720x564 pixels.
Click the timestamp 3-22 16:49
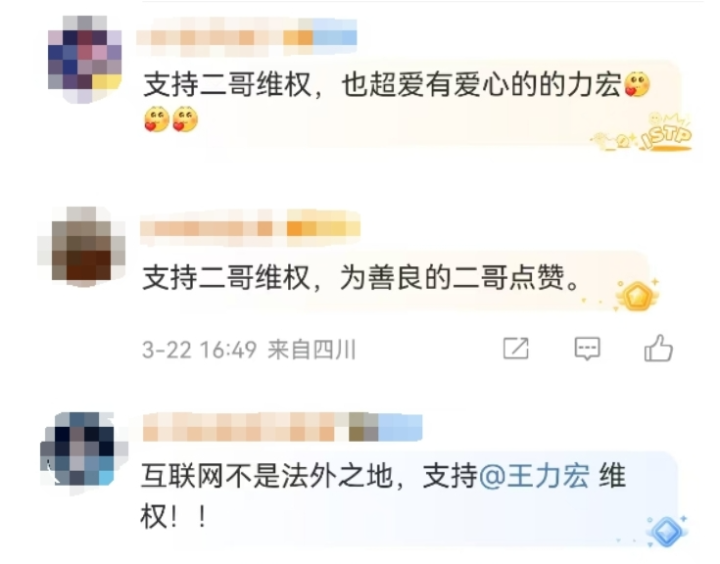(199, 350)
